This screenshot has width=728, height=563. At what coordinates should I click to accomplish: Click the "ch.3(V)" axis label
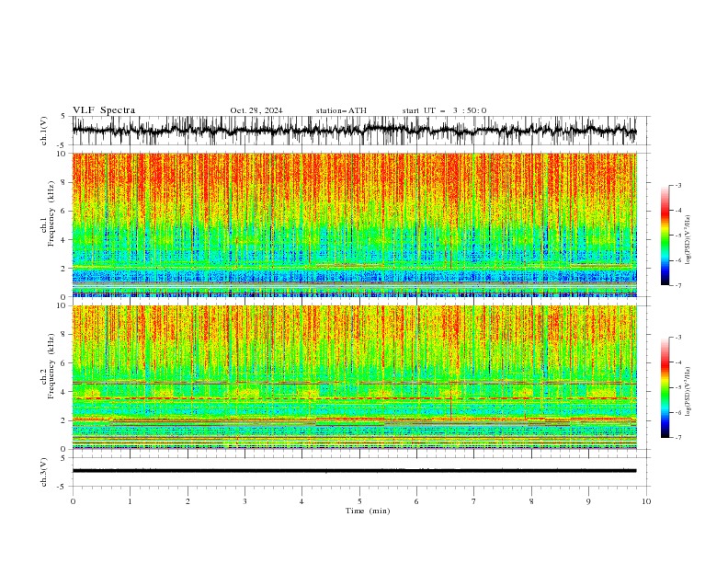(x=44, y=472)
